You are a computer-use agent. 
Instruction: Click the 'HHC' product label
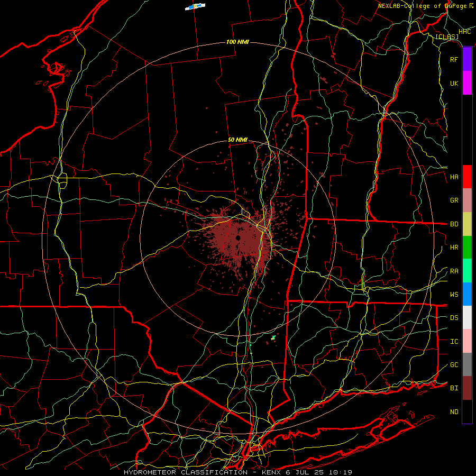pyautogui.click(x=464, y=32)
